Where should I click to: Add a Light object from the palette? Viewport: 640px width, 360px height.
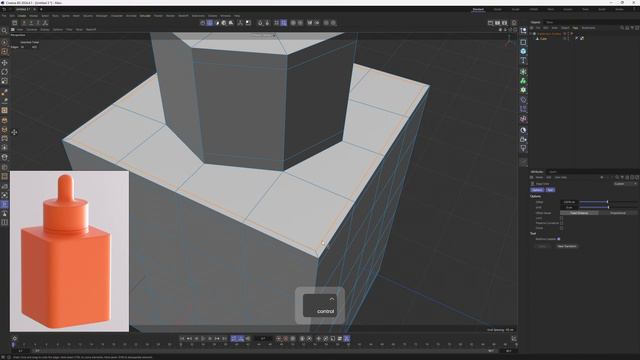(523, 149)
